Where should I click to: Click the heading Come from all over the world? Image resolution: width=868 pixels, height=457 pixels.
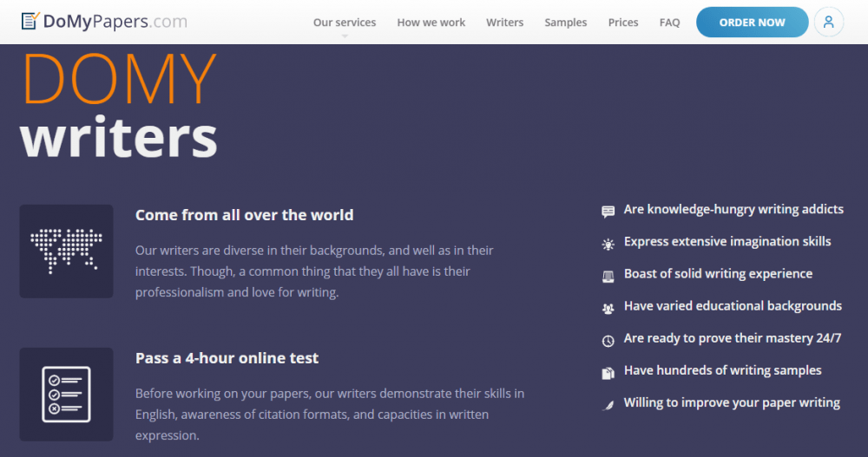tap(244, 215)
